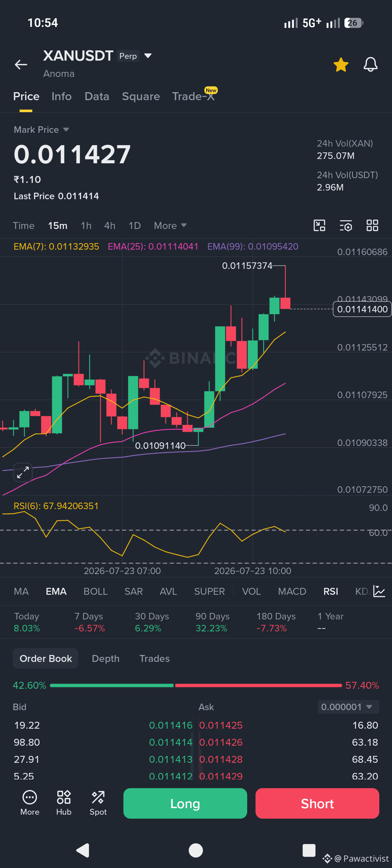
Task: Select the 1h chart interval
Action: click(x=86, y=226)
